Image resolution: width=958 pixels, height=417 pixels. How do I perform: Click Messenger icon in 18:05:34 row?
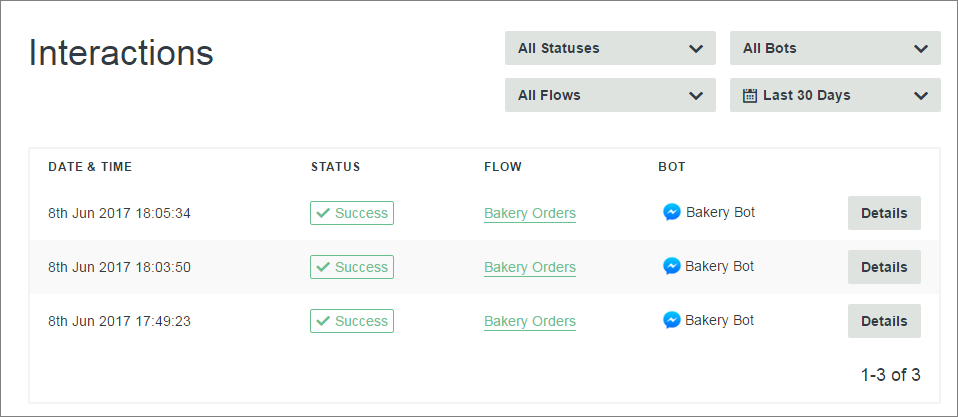tap(672, 212)
